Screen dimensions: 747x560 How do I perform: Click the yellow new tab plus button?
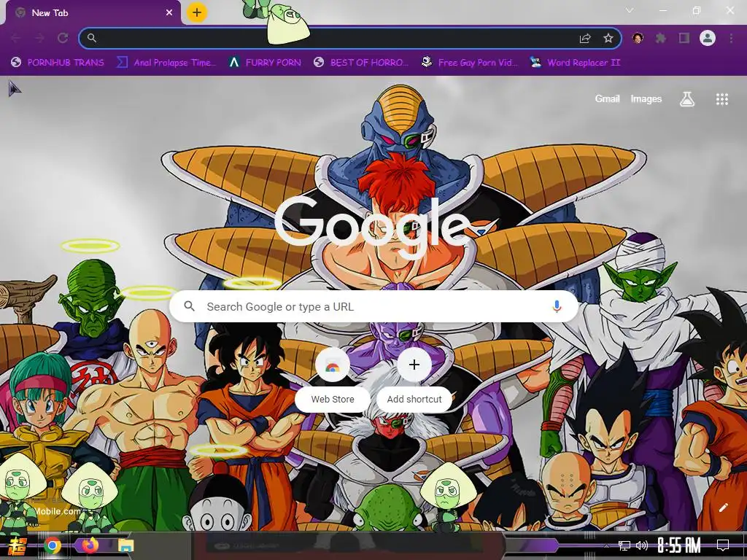(x=197, y=12)
